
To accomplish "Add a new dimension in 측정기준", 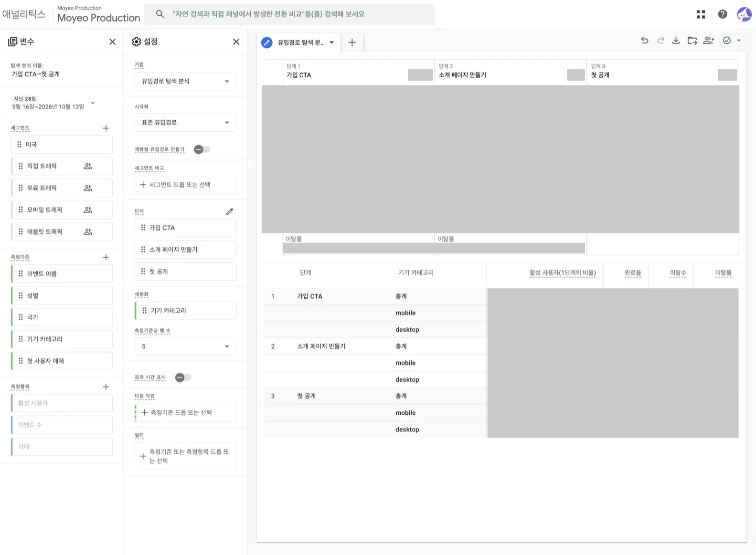I will point(106,257).
